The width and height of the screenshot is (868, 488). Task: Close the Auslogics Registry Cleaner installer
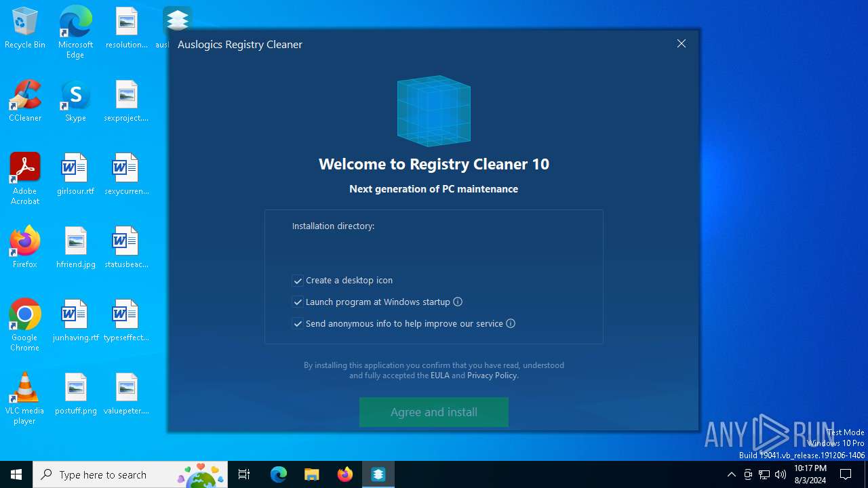click(x=682, y=43)
